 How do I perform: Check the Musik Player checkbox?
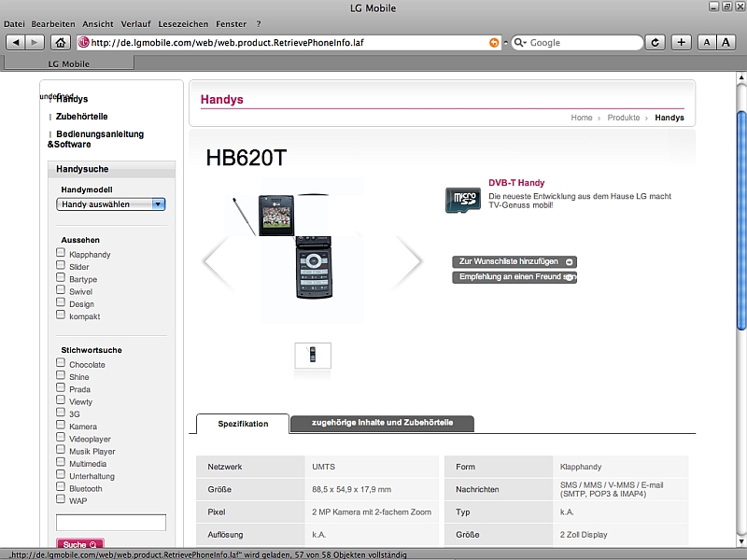point(61,449)
